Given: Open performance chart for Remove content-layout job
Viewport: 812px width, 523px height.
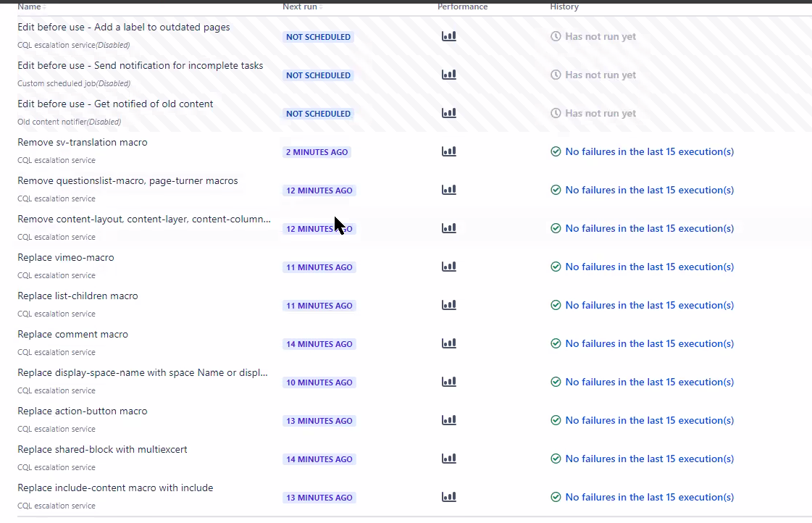Looking at the screenshot, I should (x=448, y=228).
